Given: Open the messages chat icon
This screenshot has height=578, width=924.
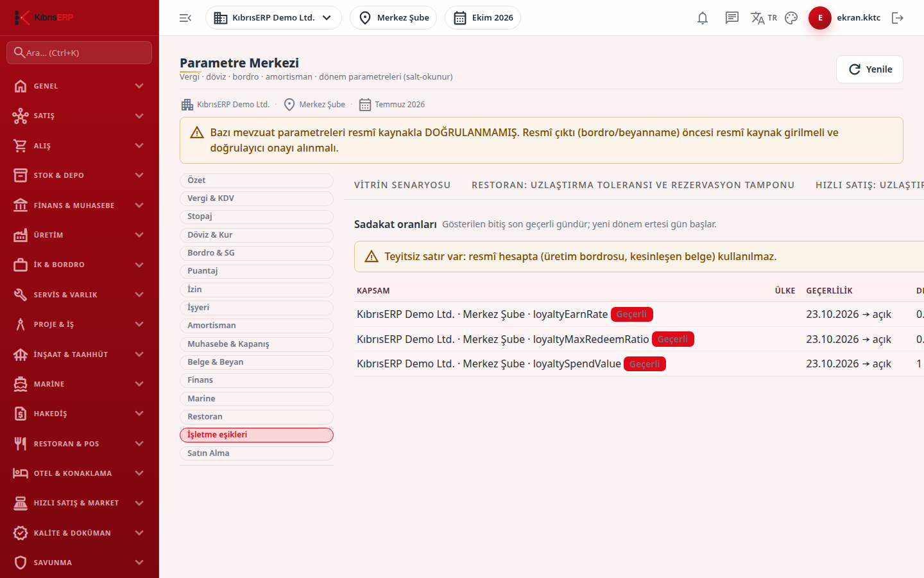Looking at the screenshot, I should (x=732, y=18).
